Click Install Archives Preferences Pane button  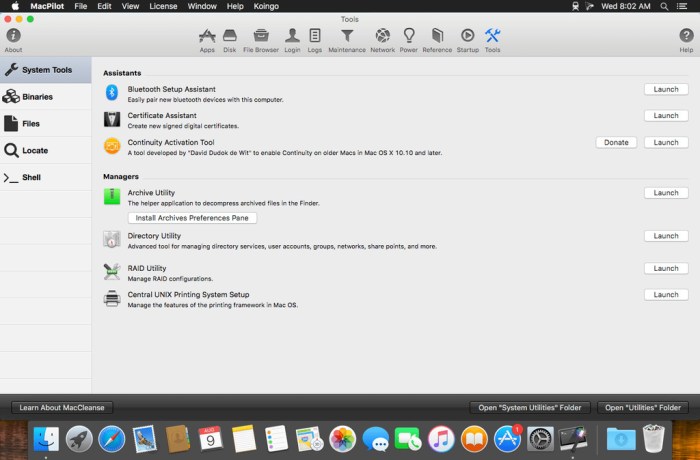[x=192, y=217]
